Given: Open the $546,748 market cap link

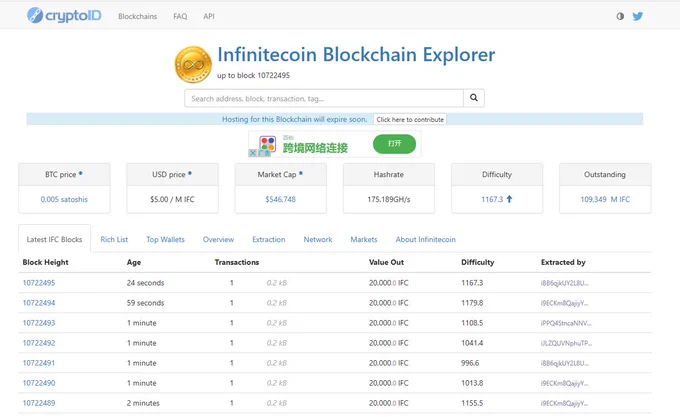Looking at the screenshot, I should pyautogui.click(x=281, y=199).
